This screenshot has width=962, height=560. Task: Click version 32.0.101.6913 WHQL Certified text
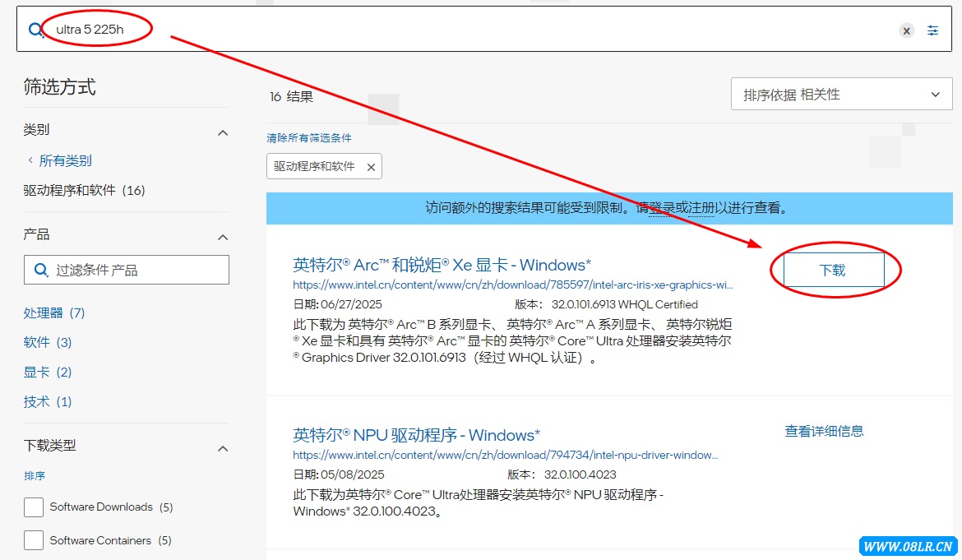click(x=625, y=304)
